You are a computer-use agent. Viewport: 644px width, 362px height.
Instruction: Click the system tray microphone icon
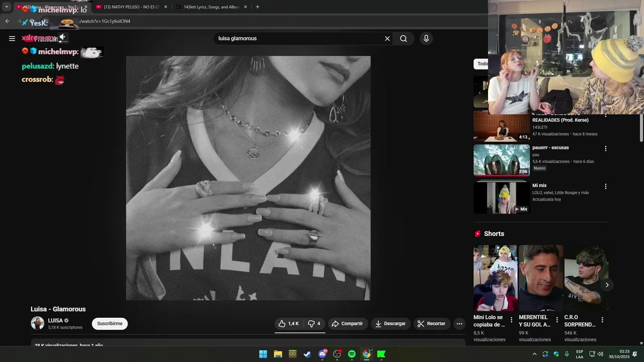coord(567,354)
